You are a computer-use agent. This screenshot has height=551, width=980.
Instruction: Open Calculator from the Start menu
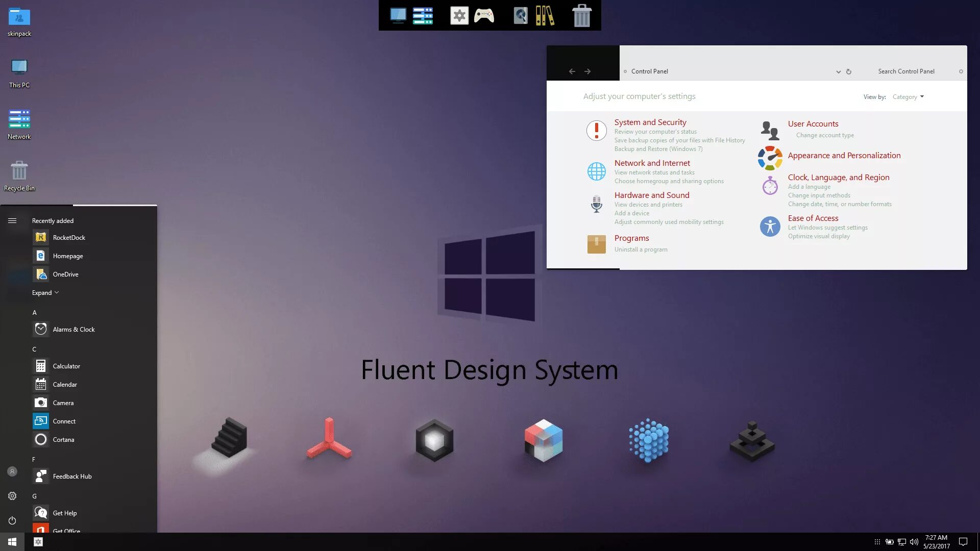coord(66,366)
